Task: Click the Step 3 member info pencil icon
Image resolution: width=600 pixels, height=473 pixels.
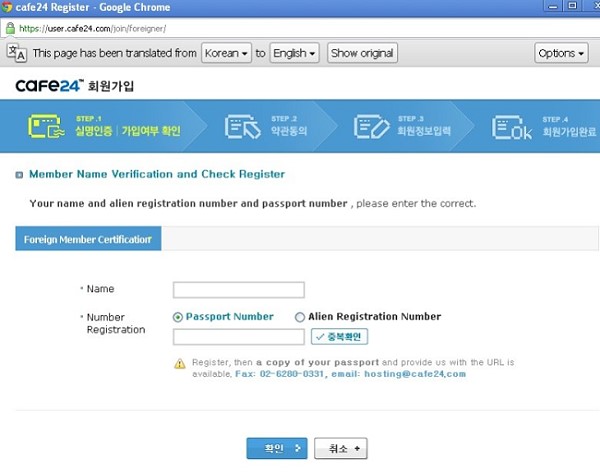Action: coord(372,126)
